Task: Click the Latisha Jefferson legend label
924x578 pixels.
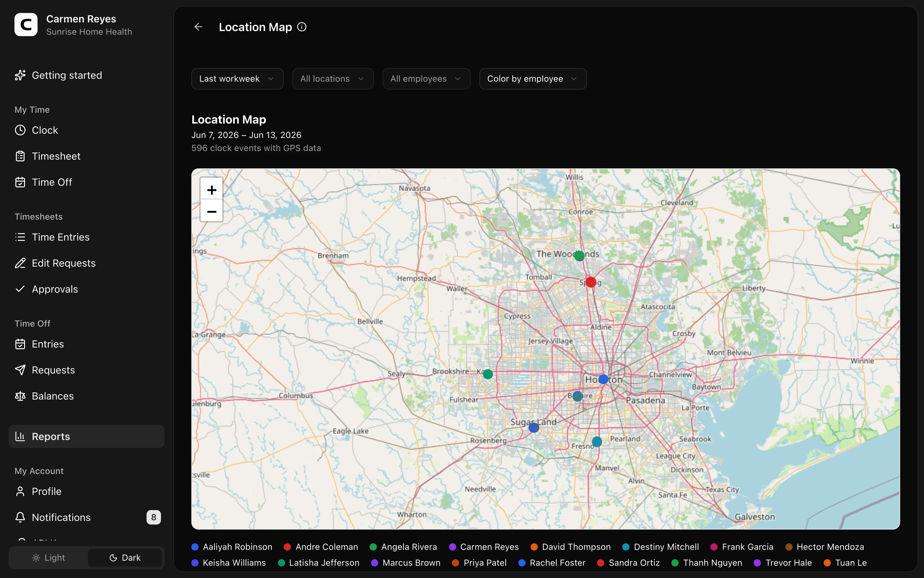Action: [x=324, y=563]
